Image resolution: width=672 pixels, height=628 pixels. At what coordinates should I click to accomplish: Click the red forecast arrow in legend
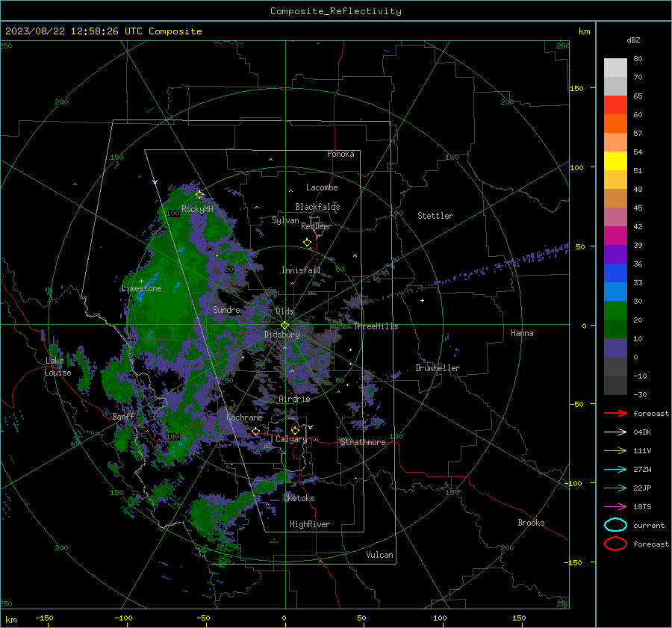(615, 413)
